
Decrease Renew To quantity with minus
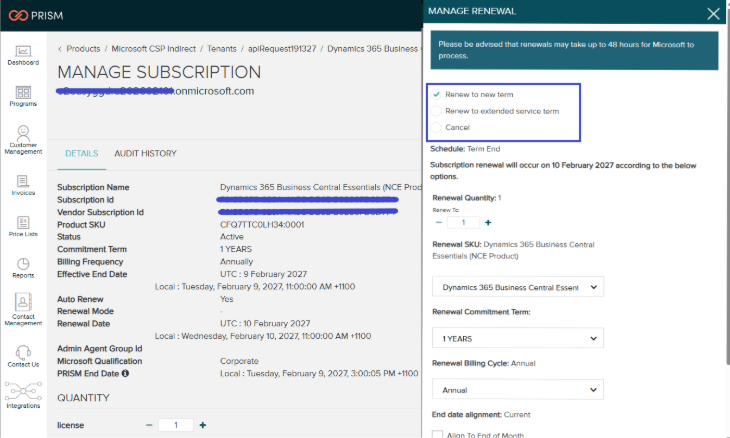coord(439,222)
